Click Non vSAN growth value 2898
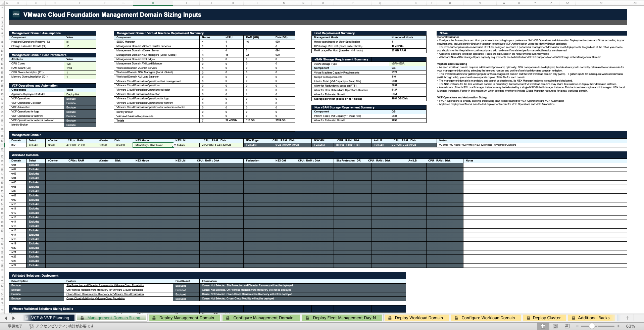Screen dimensions: 644x330 (407, 120)
